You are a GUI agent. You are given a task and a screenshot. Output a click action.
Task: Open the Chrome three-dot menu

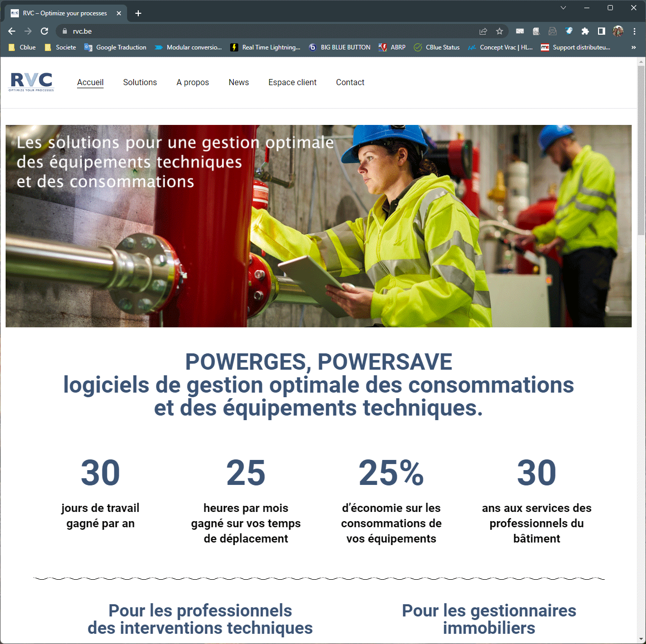634,31
